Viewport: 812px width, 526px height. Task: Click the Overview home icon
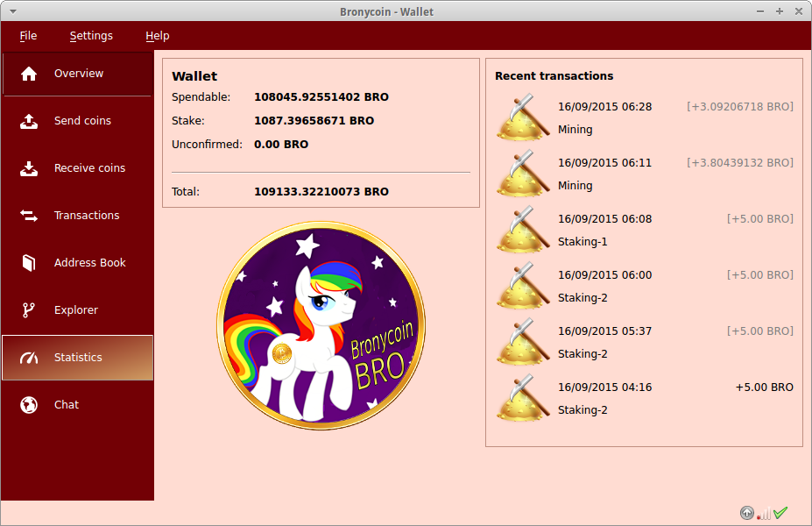(x=29, y=74)
